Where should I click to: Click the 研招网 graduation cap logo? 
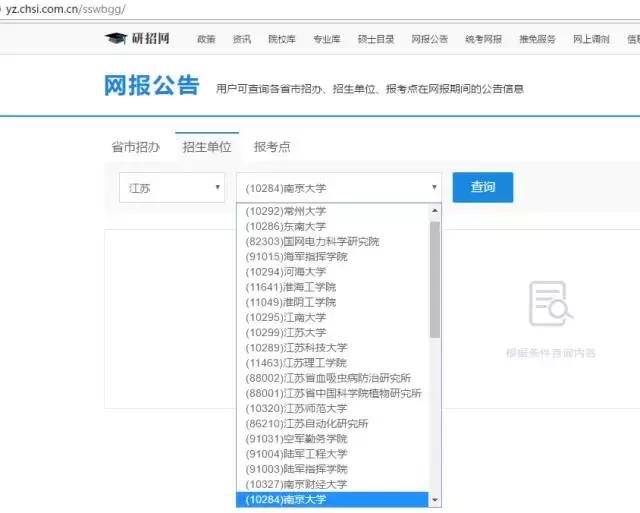pos(137,38)
